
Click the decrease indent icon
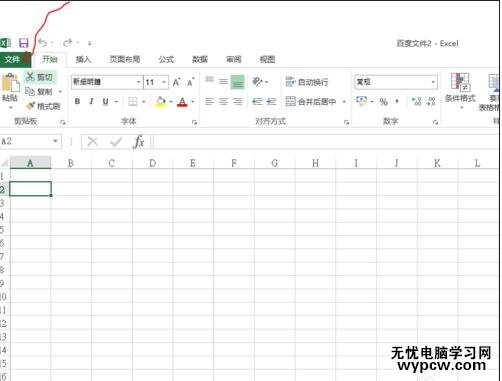[x=257, y=101]
